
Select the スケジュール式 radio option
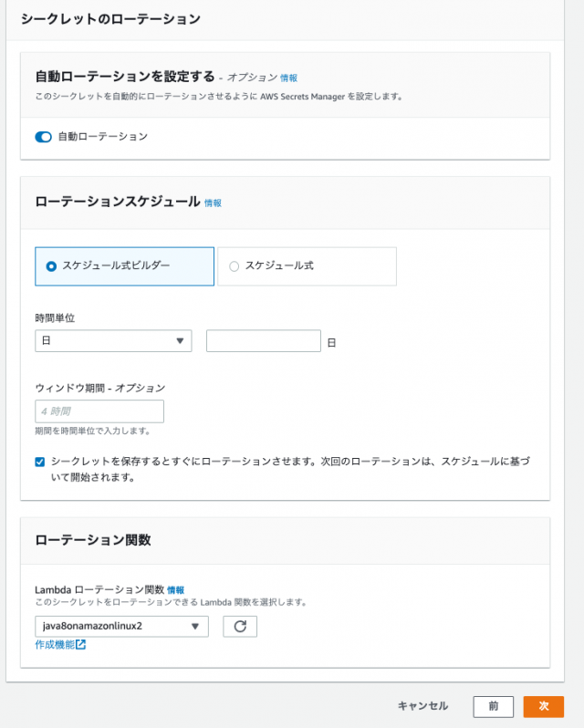tap(234, 266)
